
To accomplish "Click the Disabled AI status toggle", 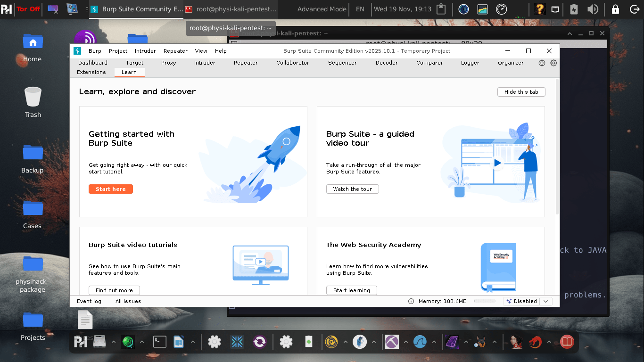I will (x=521, y=301).
